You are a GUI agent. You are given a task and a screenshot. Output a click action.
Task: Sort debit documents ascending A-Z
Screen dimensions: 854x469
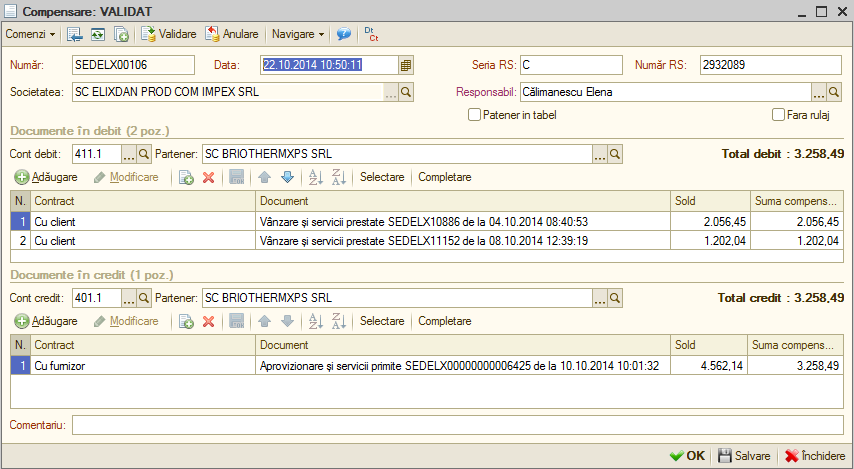316,177
